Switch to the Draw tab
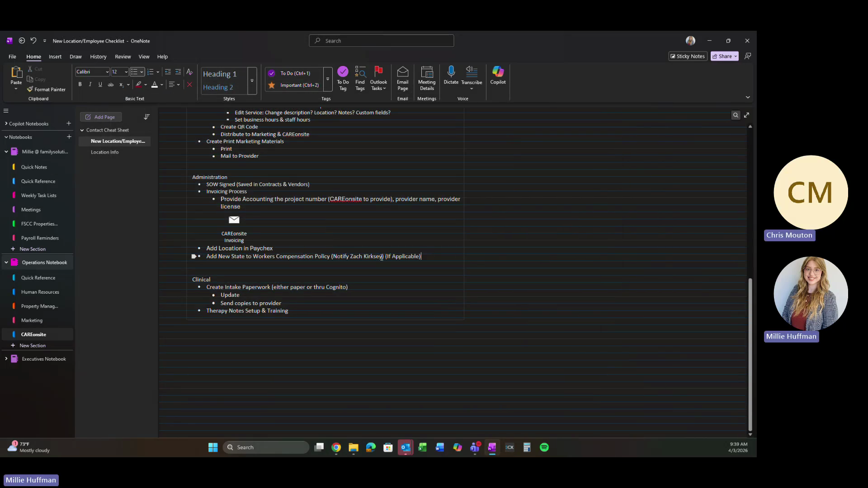 point(75,56)
